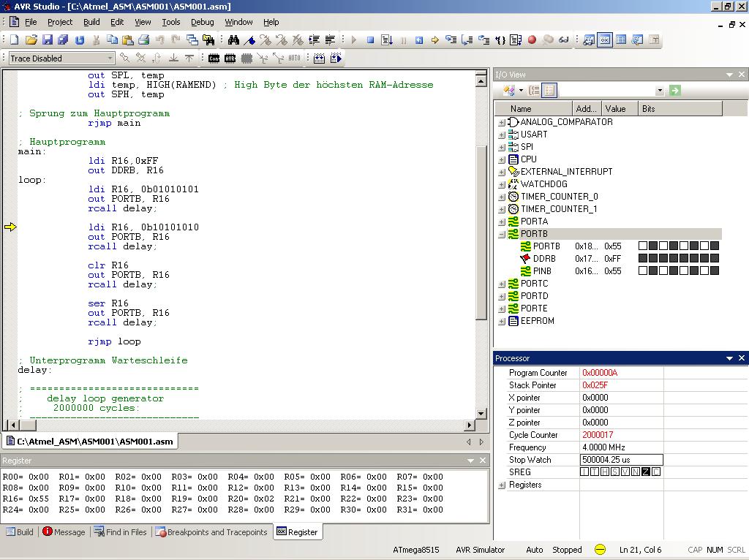Switch to Breakpoints and Tracepoints tab
This screenshot has width=749, height=560.
pos(211,531)
